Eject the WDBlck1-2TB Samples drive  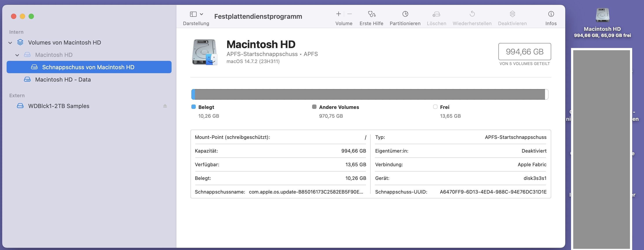click(x=165, y=106)
